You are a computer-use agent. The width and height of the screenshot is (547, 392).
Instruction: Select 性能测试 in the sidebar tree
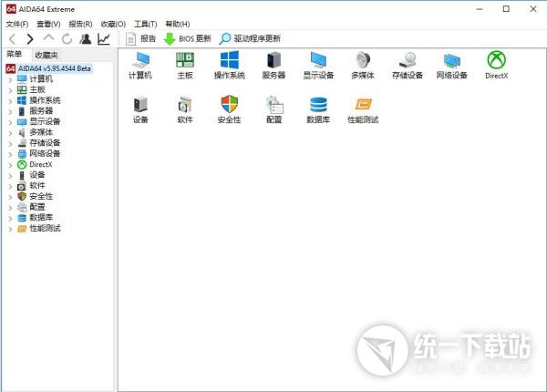pyautogui.click(x=45, y=228)
